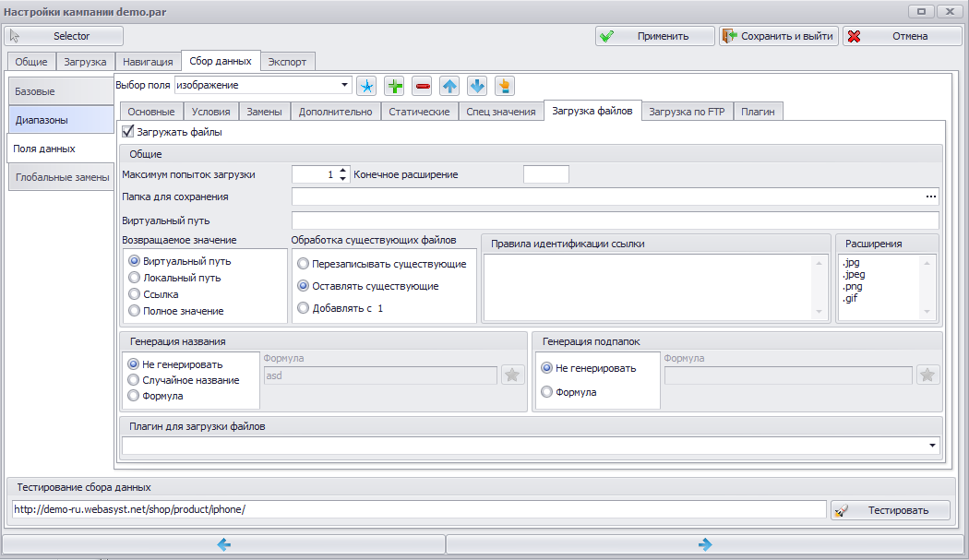969x560 pixels.
Task: Move the field down with blue arrow
Action: (477, 86)
